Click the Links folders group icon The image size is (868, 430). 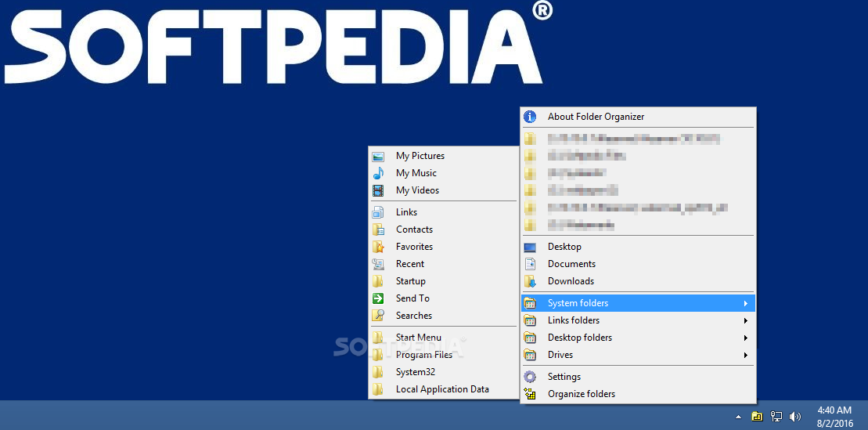tap(530, 320)
